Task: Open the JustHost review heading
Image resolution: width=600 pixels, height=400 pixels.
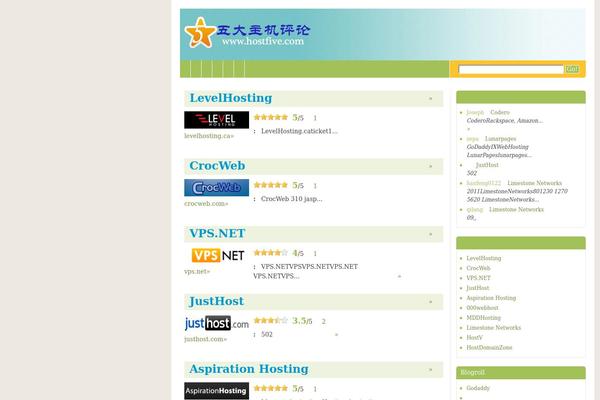Action: pyautogui.click(x=216, y=301)
